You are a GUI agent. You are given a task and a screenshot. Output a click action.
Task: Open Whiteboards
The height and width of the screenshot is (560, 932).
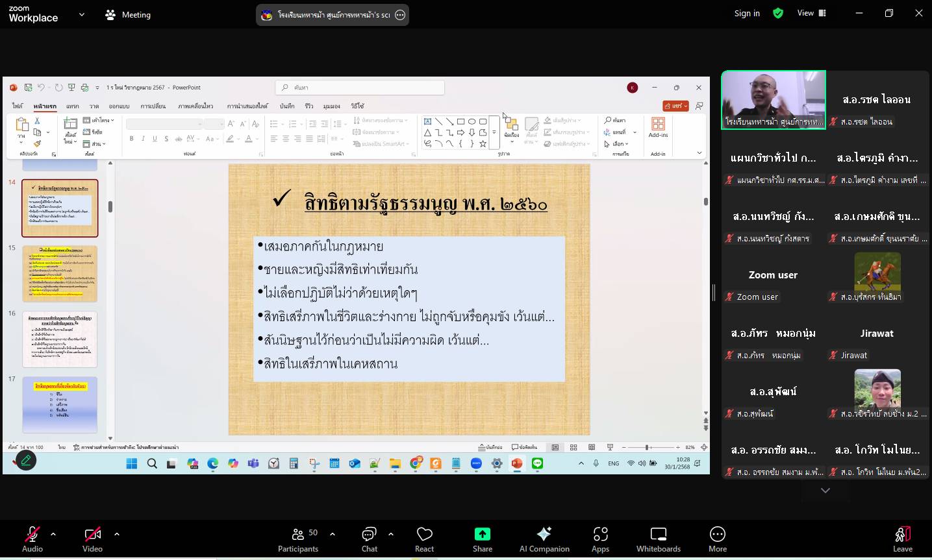pyautogui.click(x=659, y=539)
